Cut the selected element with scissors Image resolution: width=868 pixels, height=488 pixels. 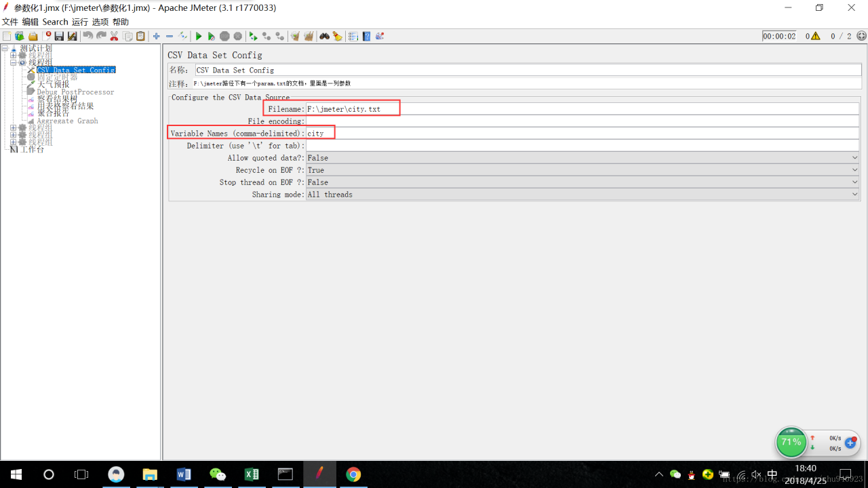coord(114,37)
